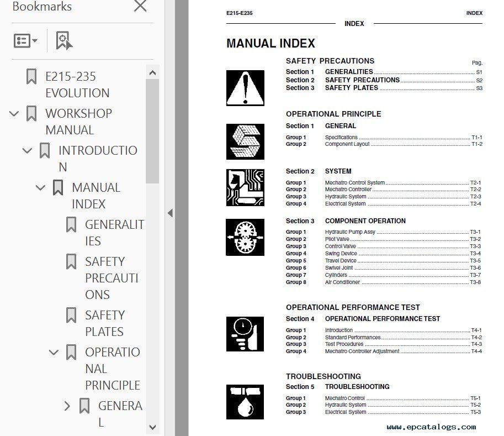The image size is (504, 436).
Task: Collapse the MANUAL INDEX bookmark
Action: coord(40,187)
